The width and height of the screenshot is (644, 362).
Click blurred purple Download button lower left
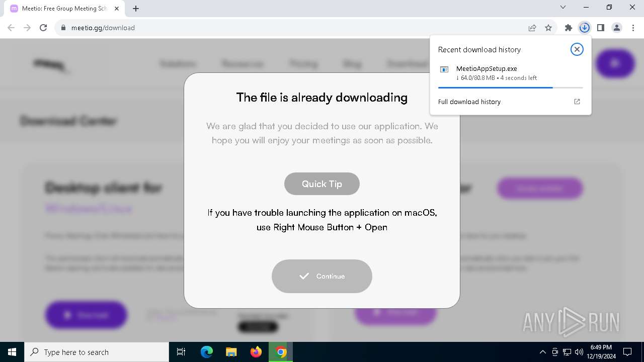[86, 315]
